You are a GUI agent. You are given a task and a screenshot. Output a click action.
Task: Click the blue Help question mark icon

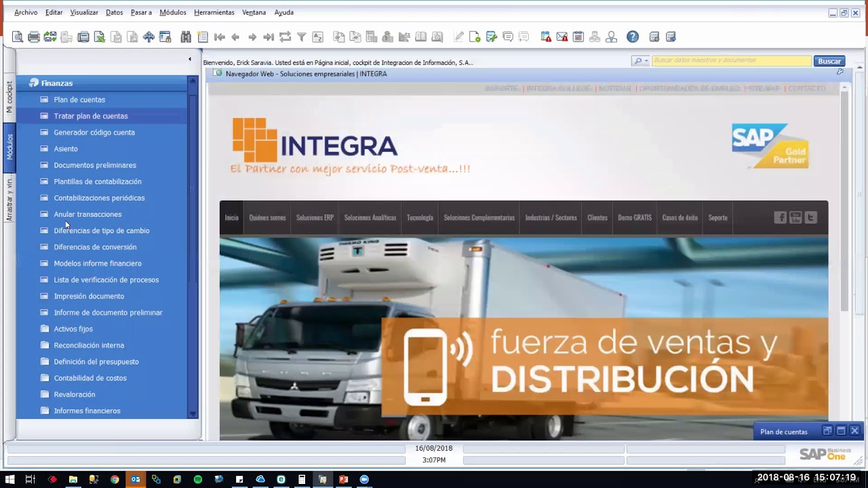click(632, 37)
